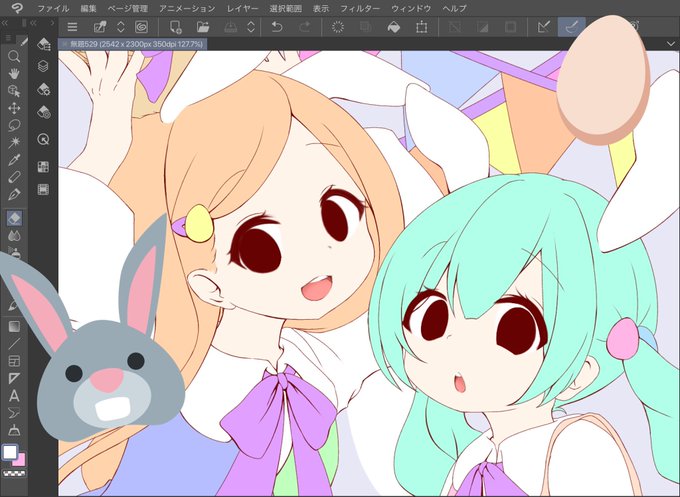Open the Navigator palette icon
680x497 pixels.
pyautogui.click(x=43, y=139)
